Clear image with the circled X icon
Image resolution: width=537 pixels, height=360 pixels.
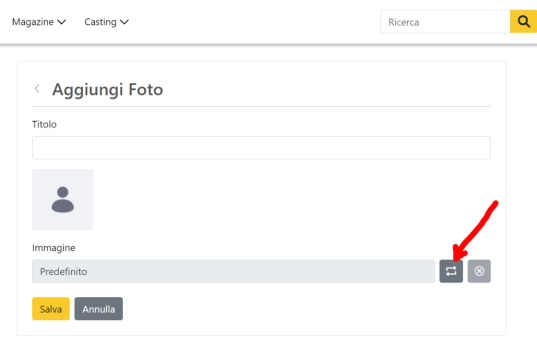tap(479, 271)
